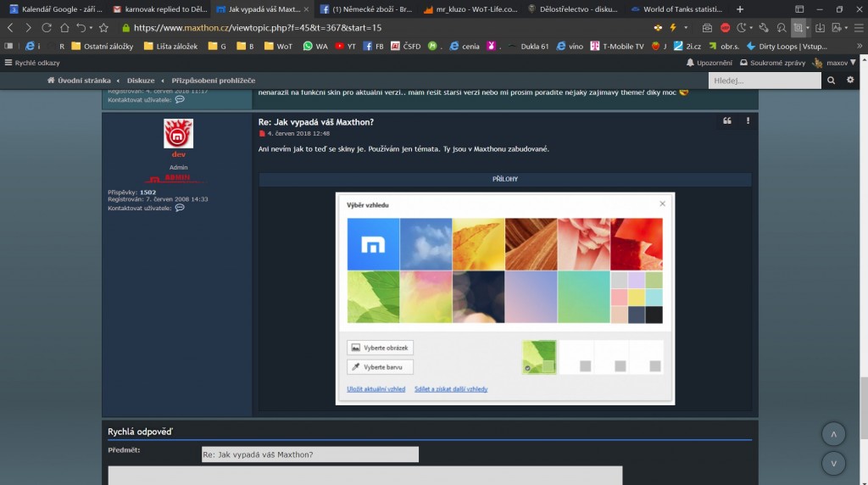Open advanced search gear icon

[850, 81]
